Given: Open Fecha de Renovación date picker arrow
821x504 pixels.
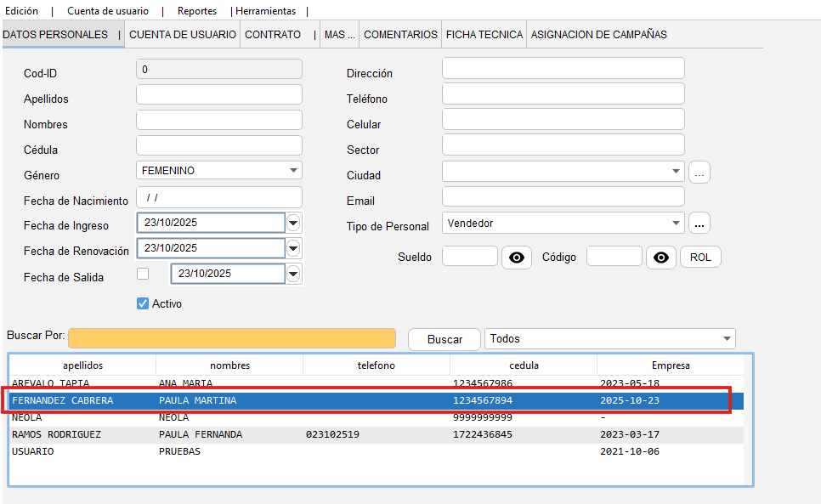Looking at the screenshot, I should tap(294, 248).
